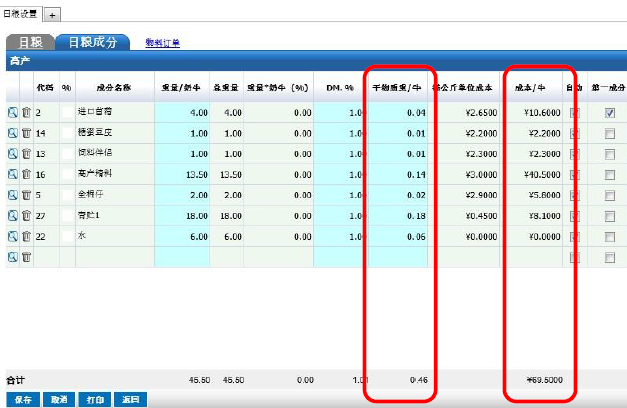This screenshot has width=627, height=408.
Task: Switch to the 日粮 tab
Action: click(x=29, y=43)
